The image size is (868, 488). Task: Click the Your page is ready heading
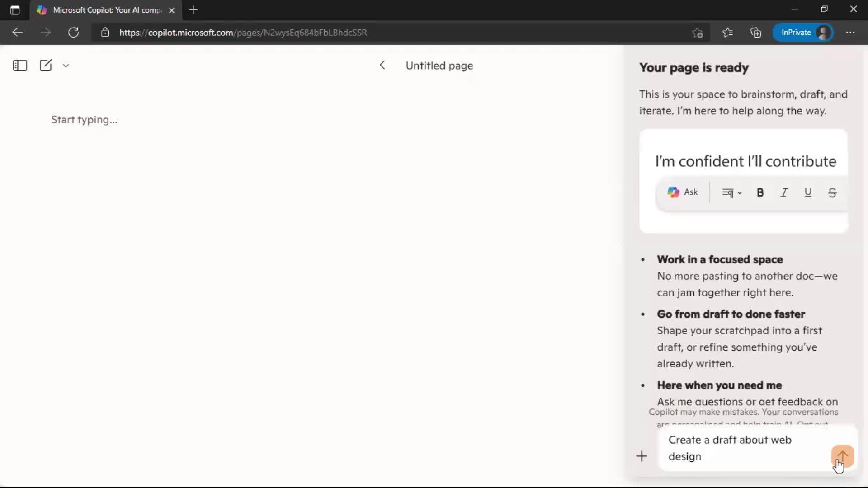click(x=694, y=68)
